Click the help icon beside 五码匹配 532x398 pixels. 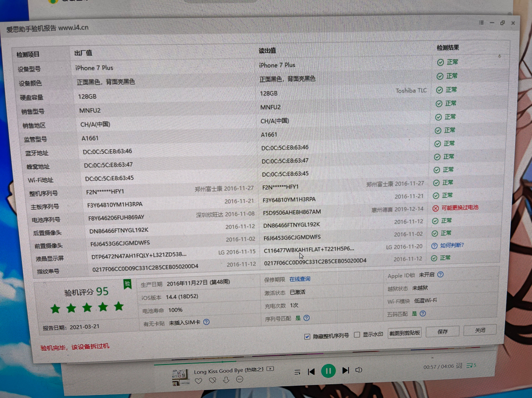pos(423,313)
